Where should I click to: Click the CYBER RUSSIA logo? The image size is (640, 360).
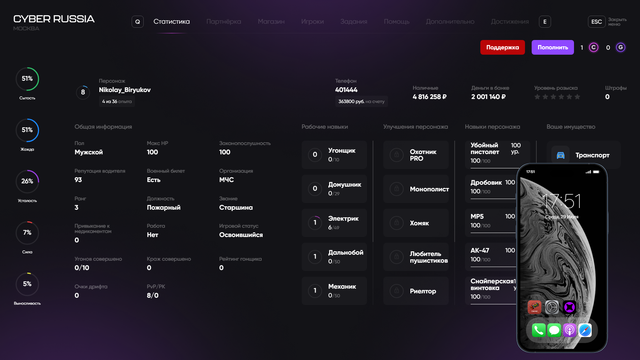tap(53, 19)
